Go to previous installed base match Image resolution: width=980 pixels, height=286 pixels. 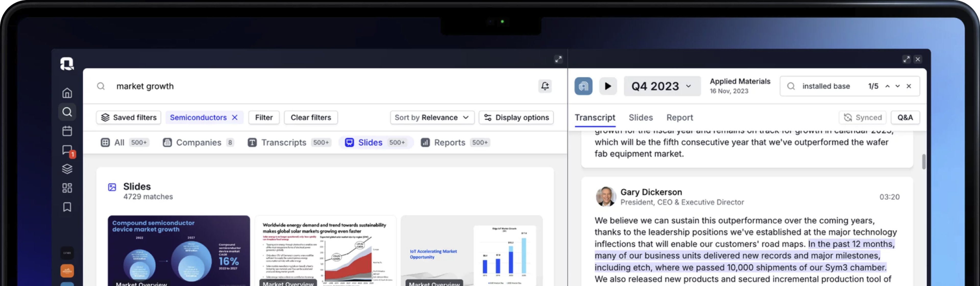click(887, 86)
